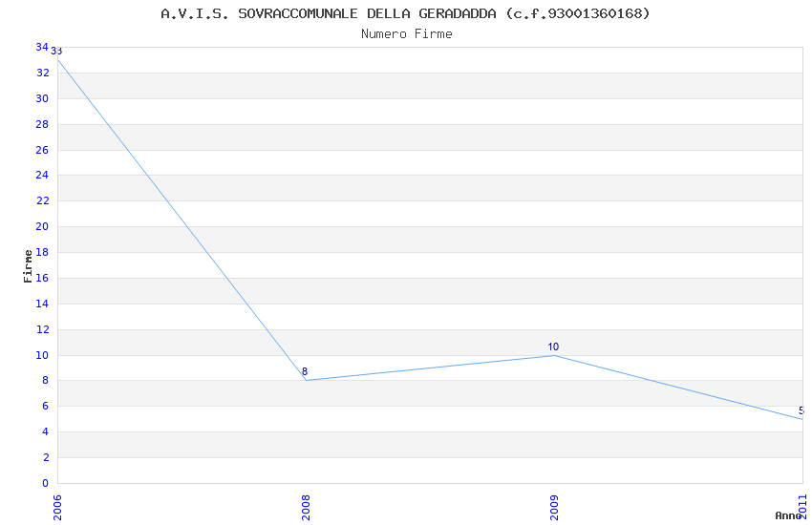The image size is (812, 525).
Task: Click the x-axis title Anno
Action: pyautogui.click(x=788, y=515)
